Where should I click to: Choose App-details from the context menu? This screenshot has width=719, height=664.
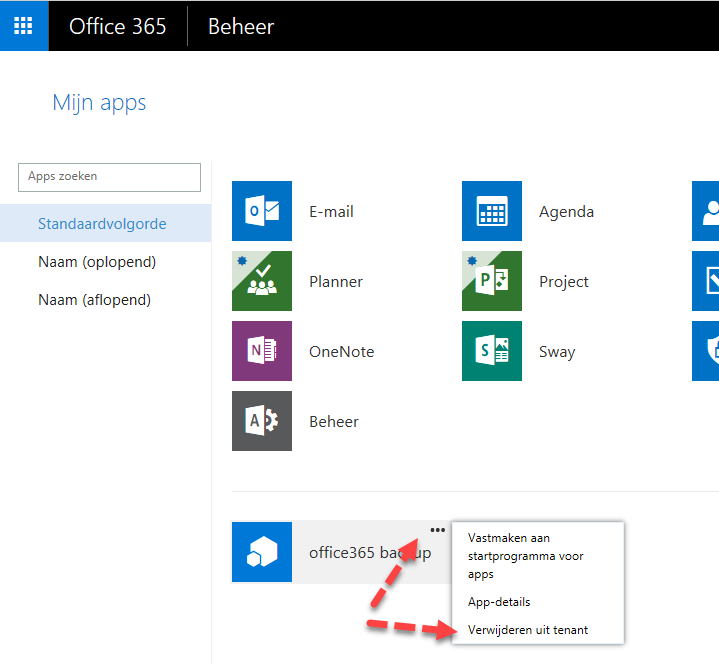click(x=499, y=602)
